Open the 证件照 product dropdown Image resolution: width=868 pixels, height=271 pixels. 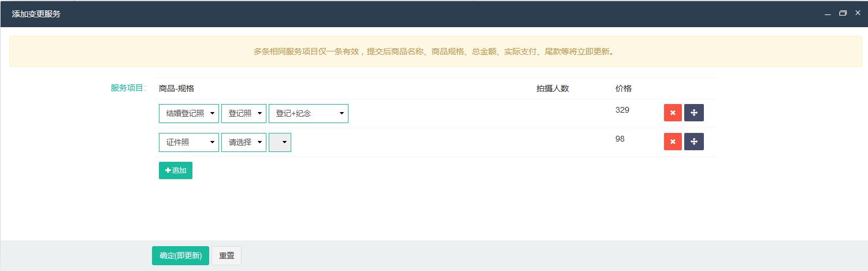coord(188,142)
